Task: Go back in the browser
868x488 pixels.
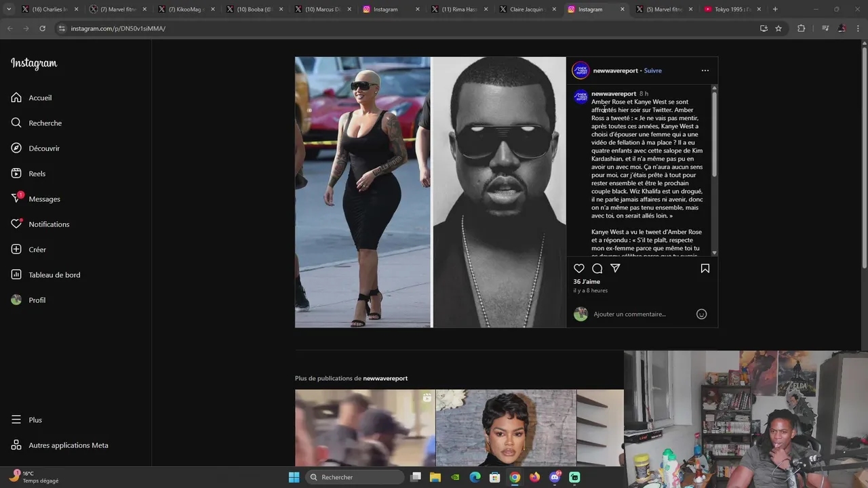Action: point(9,28)
